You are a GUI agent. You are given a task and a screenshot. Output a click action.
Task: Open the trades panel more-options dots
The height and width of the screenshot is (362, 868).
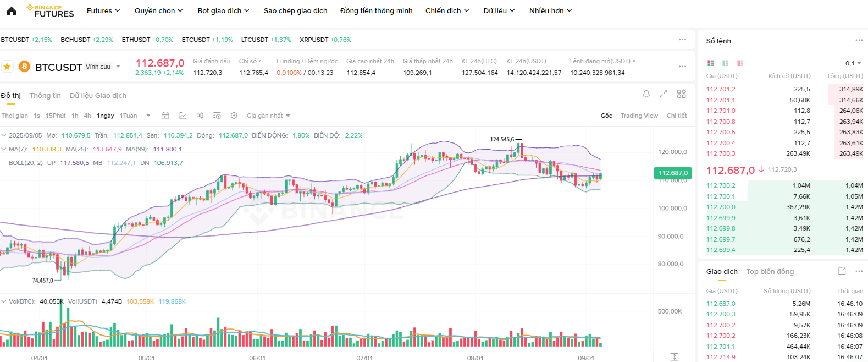click(859, 271)
